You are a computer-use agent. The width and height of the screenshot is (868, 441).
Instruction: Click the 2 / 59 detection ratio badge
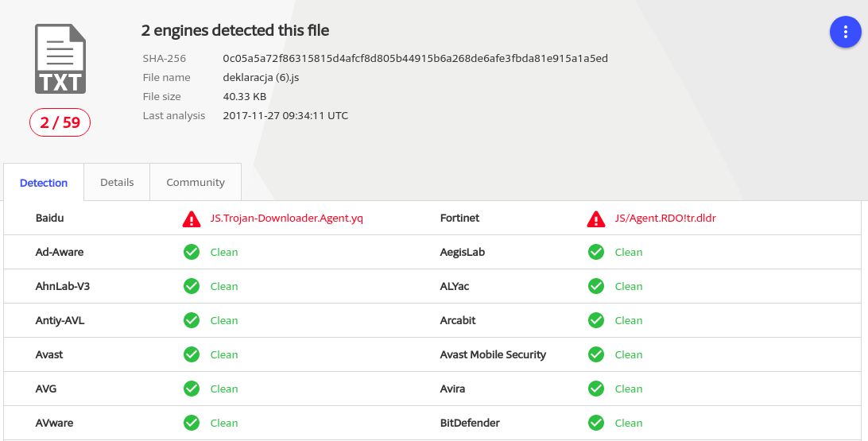(60, 123)
